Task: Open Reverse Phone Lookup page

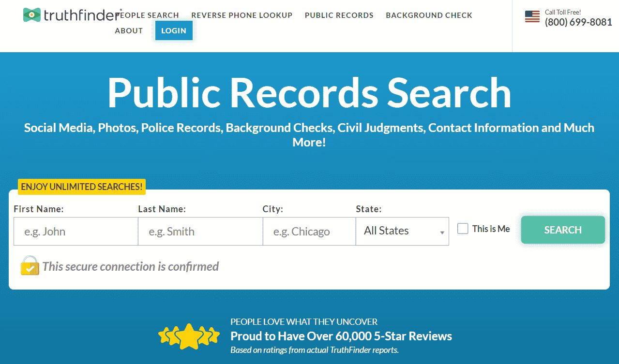Action: coord(242,15)
